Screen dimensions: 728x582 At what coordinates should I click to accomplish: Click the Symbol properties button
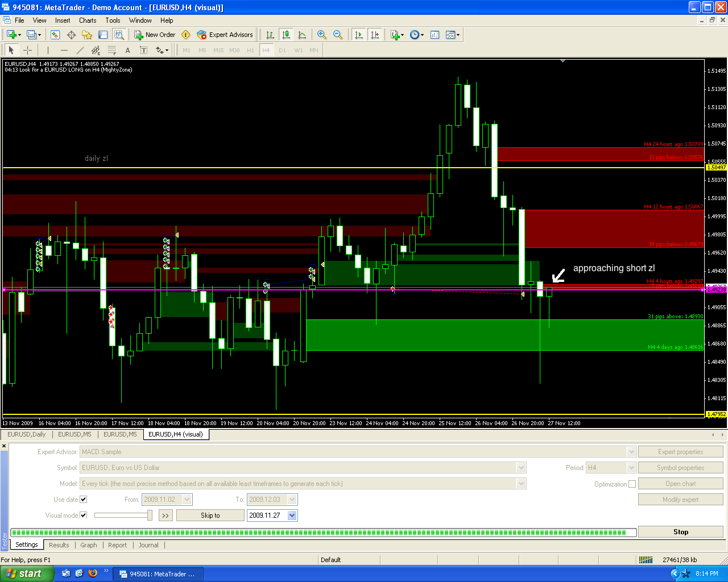click(681, 468)
